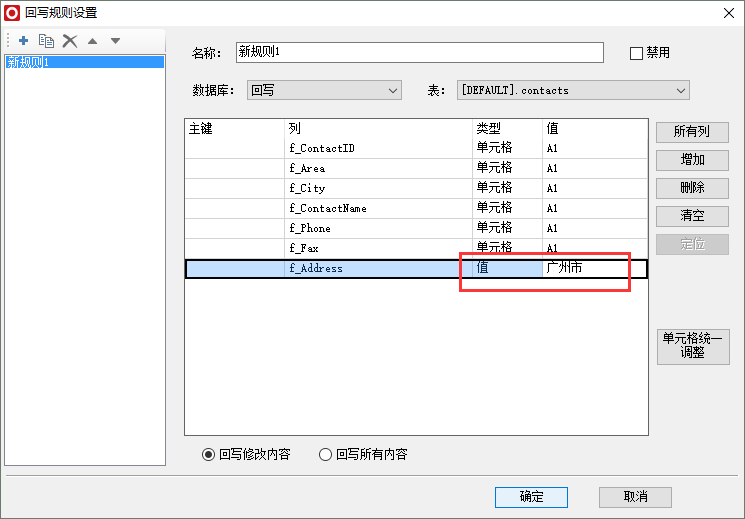Click the 类型 column header

coord(507,128)
